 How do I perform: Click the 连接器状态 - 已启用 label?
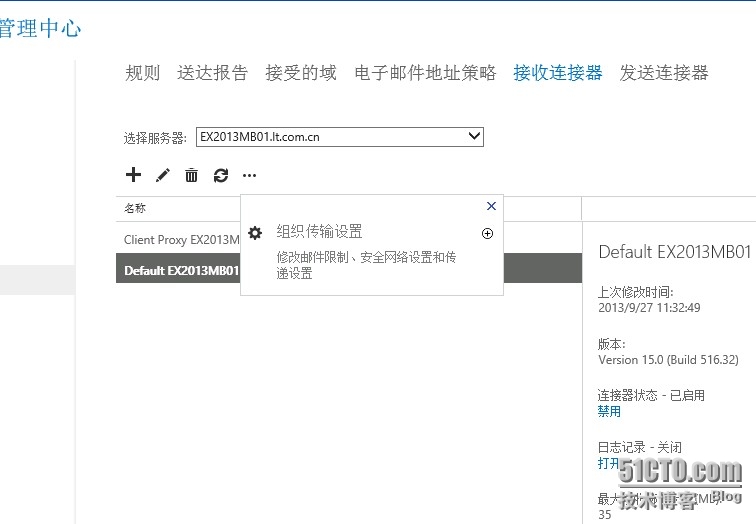click(651, 395)
